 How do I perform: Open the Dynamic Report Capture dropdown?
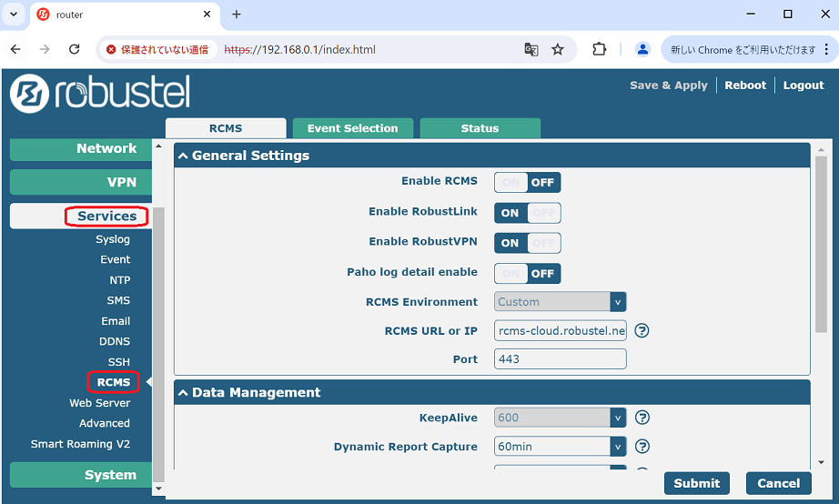561,446
